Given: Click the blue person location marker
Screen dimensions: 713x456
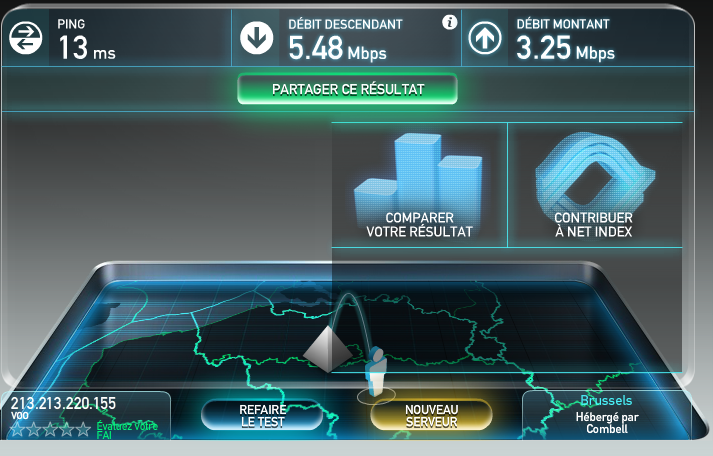Looking at the screenshot, I should pyautogui.click(x=377, y=371).
